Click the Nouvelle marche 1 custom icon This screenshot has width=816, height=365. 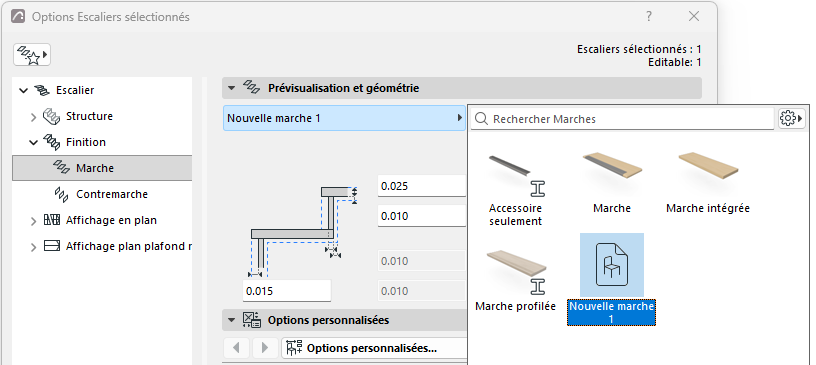pyautogui.click(x=611, y=266)
